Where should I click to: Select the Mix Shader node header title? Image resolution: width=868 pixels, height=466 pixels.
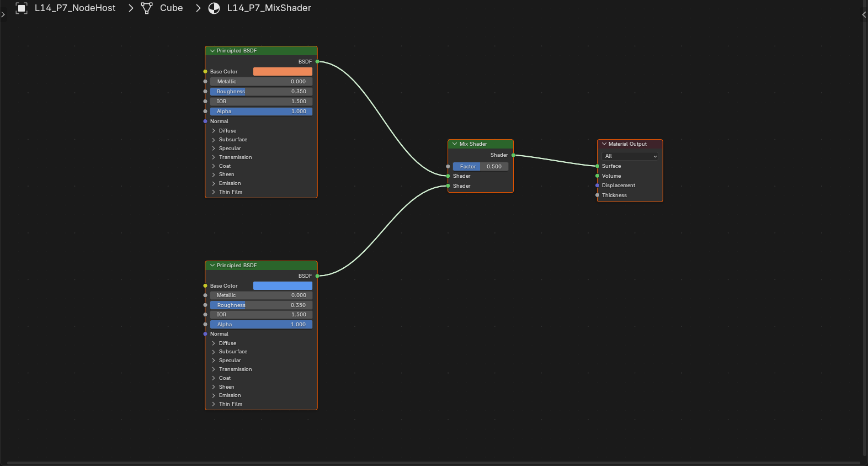[x=473, y=144]
